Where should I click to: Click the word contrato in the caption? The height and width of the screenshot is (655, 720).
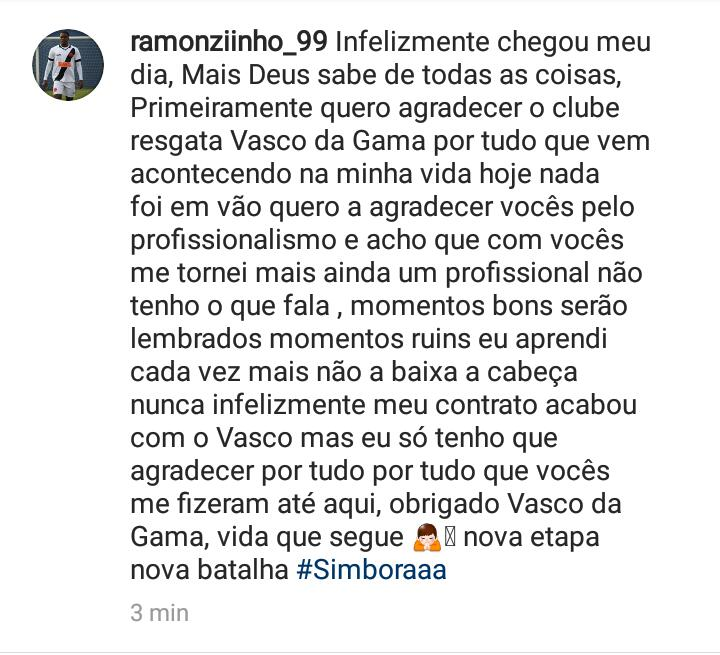[x=486, y=406]
